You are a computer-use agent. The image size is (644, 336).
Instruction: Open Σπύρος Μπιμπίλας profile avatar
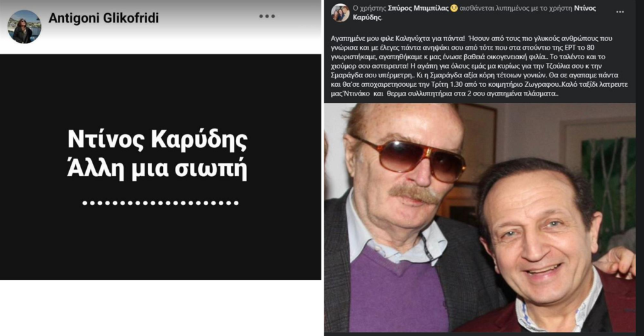pos(340,13)
